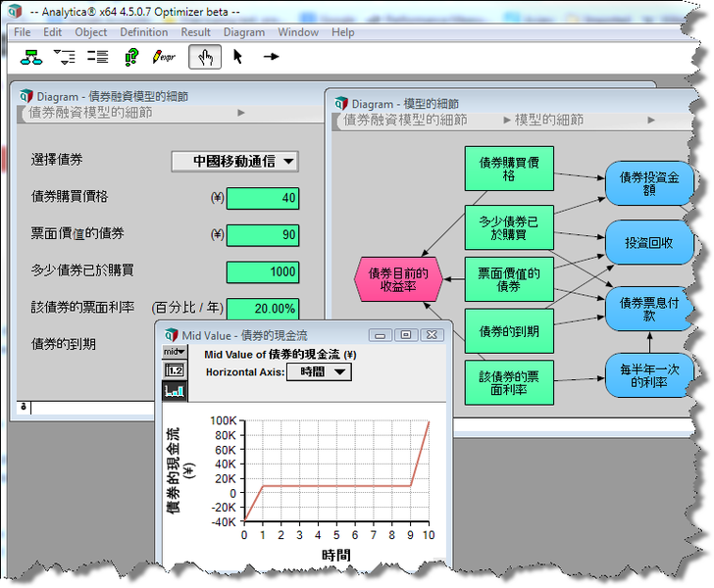Viewport: 714px width, 588px height.
Task: Select the 該債券的票面利率 green node
Action: (x=509, y=383)
